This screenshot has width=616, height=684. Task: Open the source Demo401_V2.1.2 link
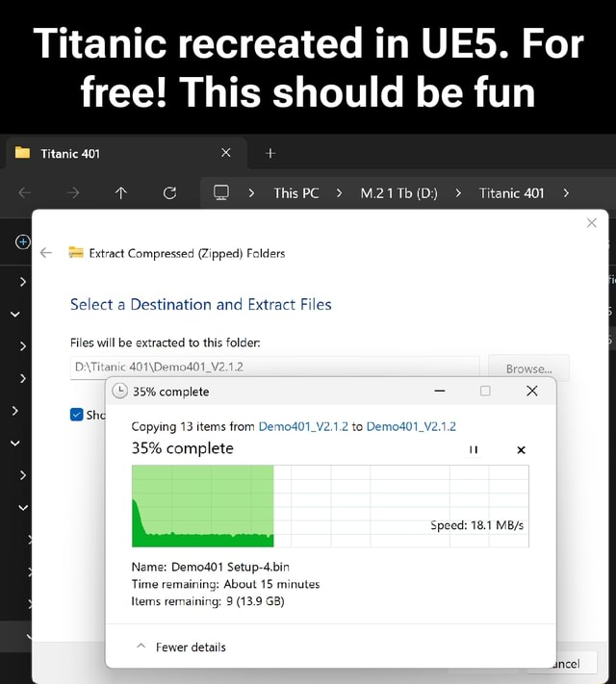pos(303,426)
